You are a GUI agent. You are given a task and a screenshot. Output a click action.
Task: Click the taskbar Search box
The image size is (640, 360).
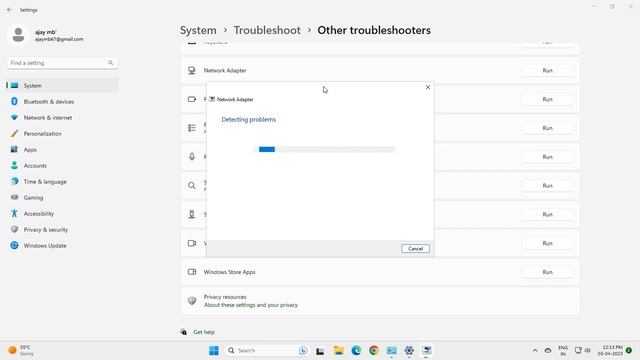[267, 350]
